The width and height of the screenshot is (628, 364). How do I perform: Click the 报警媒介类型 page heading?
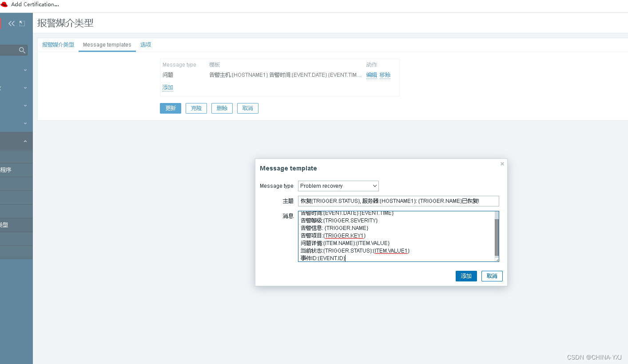tap(65, 23)
